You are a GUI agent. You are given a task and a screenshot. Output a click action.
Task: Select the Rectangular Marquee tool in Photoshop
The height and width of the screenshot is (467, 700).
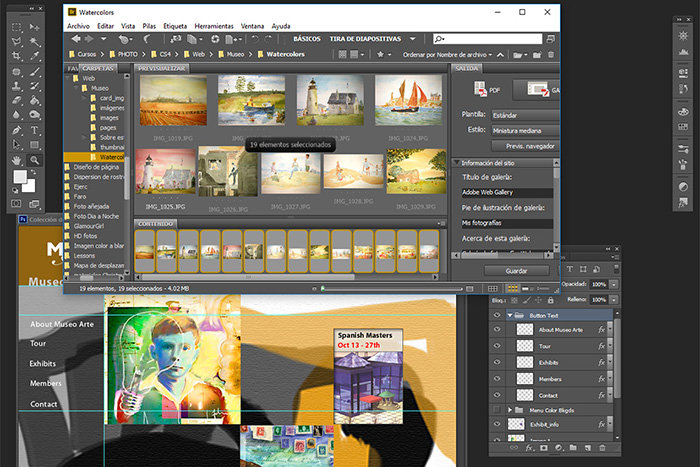tap(17, 27)
